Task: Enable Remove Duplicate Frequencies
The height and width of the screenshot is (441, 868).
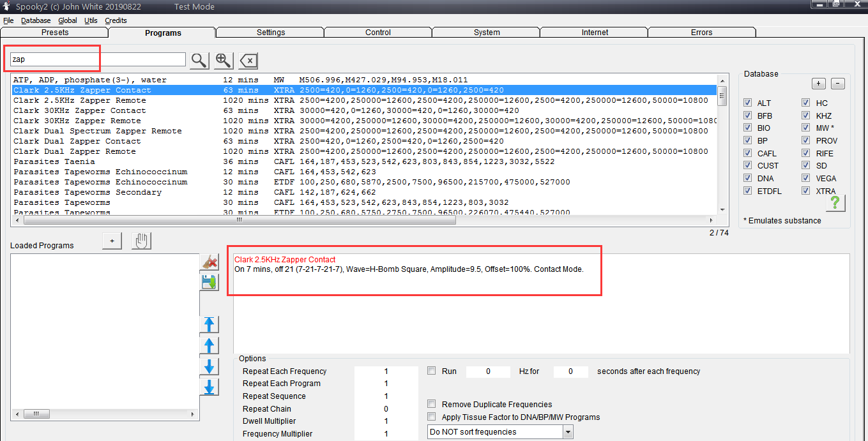Action: (432, 404)
